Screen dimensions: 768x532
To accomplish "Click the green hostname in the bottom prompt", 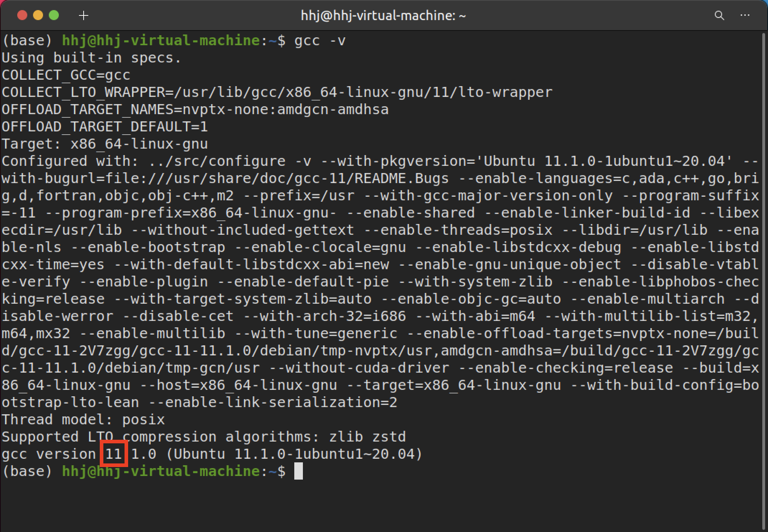I will click(x=161, y=471).
